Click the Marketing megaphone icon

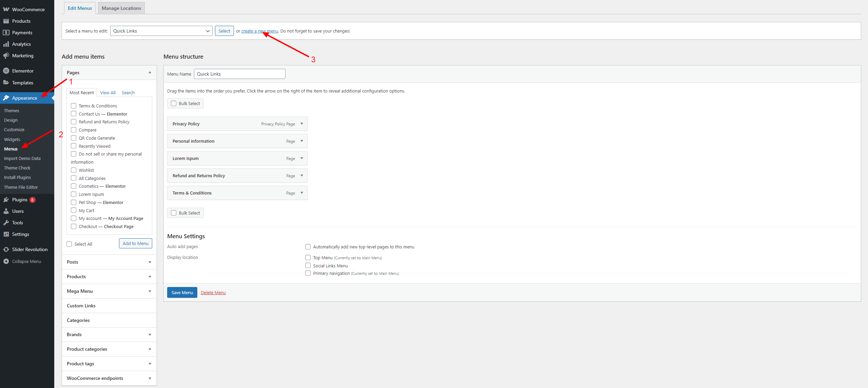pyautogui.click(x=6, y=56)
